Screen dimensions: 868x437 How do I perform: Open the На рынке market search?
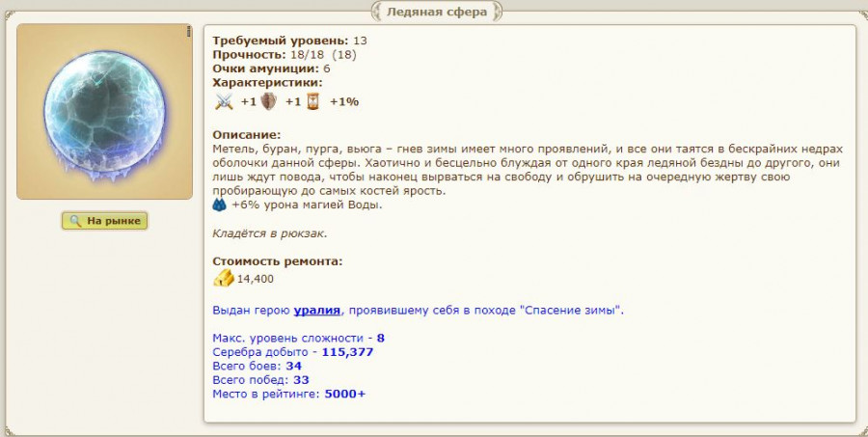point(104,221)
